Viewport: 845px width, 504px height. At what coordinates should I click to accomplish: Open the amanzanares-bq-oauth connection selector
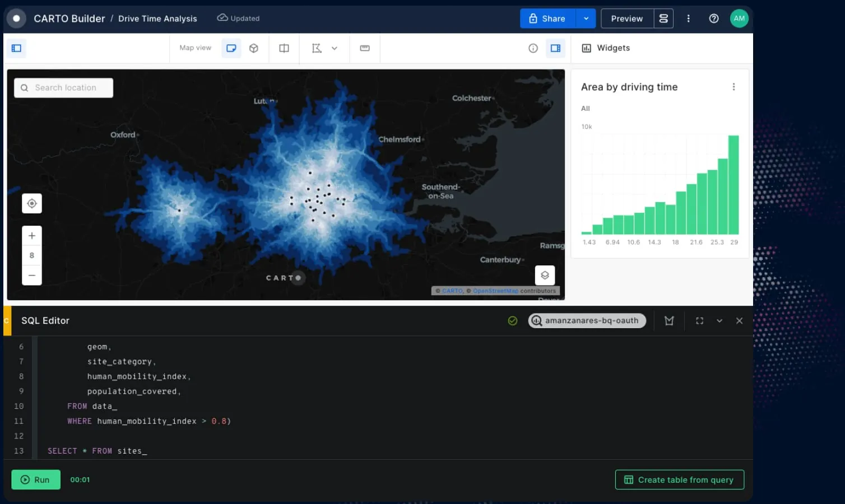pyautogui.click(x=587, y=320)
